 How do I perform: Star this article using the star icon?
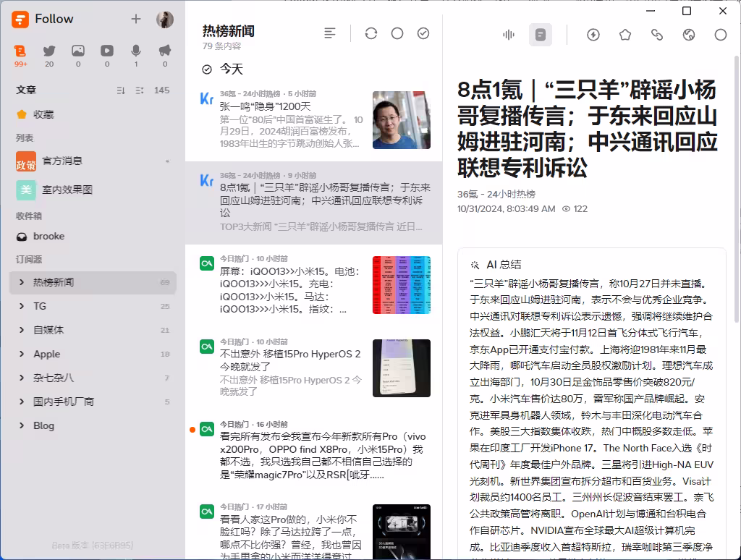pyautogui.click(x=625, y=34)
